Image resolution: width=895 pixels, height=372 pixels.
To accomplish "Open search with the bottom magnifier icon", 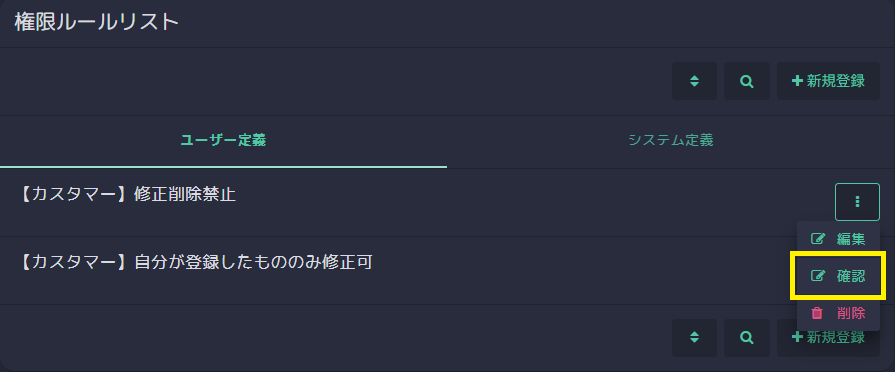I will (x=747, y=338).
